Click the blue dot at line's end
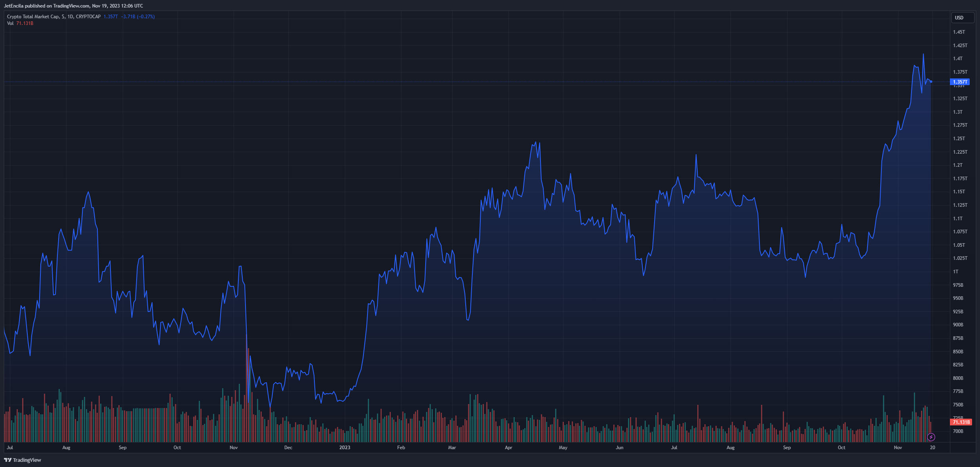Viewport: 980px width, 467px height. [x=931, y=82]
